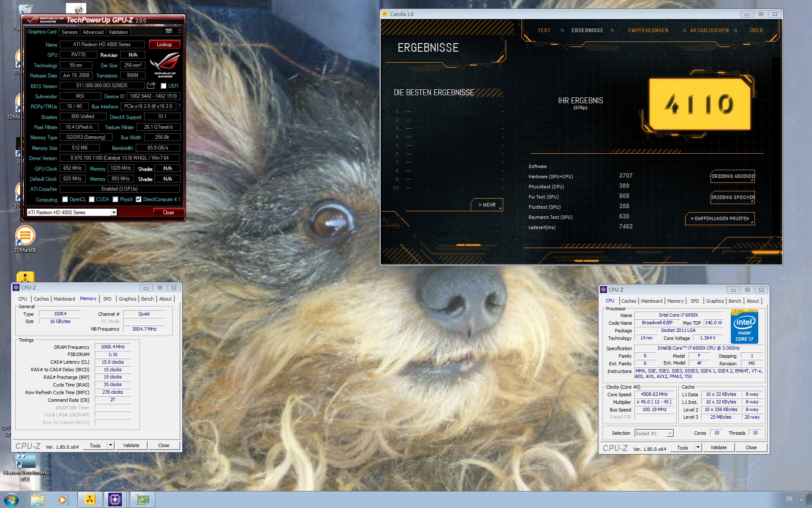Click the GPU name field in GPU-Z
The height and width of the screenshot is (508, 812).
tap(102, 44)
